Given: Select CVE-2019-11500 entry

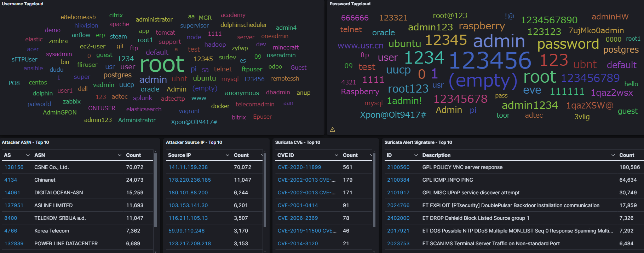Looking at the screenshot, I should (x=307, y=231).
